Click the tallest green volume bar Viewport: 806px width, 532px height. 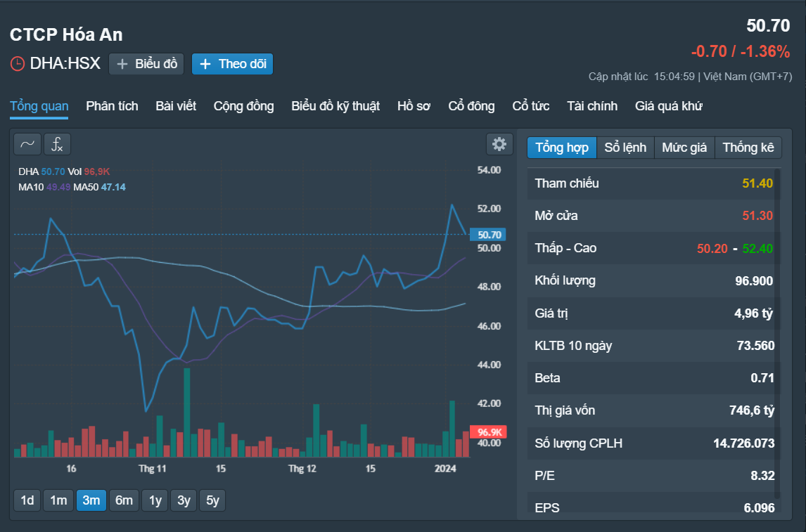point(187,413)
